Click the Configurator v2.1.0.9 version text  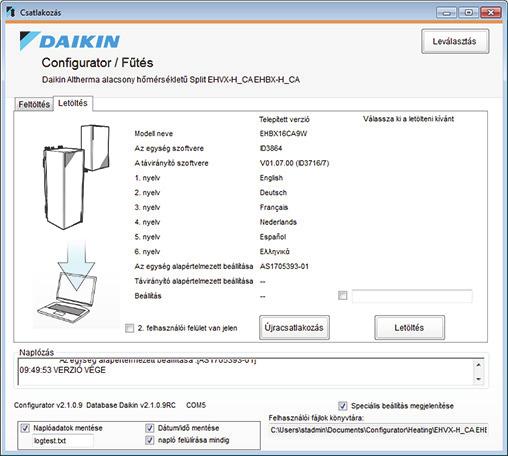click(48, 405)
